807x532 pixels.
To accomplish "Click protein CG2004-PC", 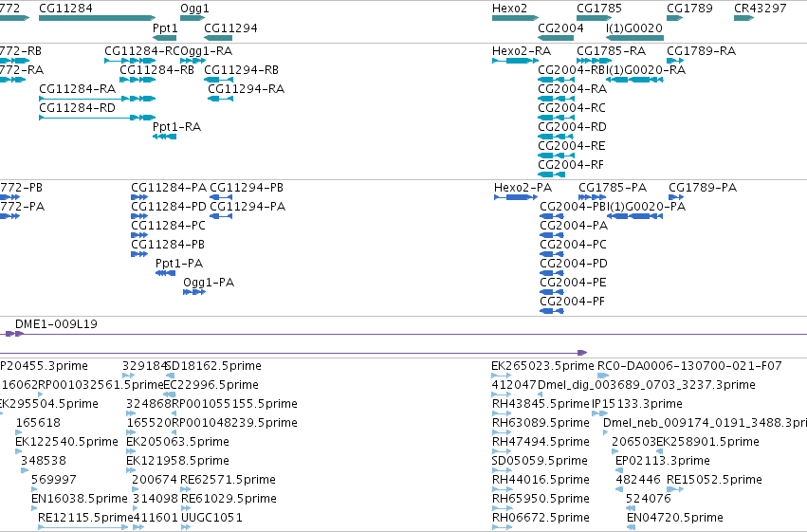I will click(574, 245).
